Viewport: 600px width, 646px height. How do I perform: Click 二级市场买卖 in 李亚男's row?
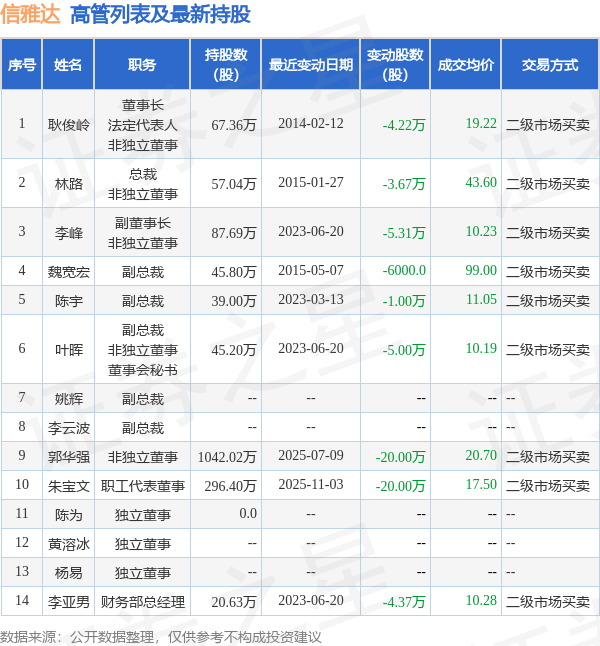(548, 602)
